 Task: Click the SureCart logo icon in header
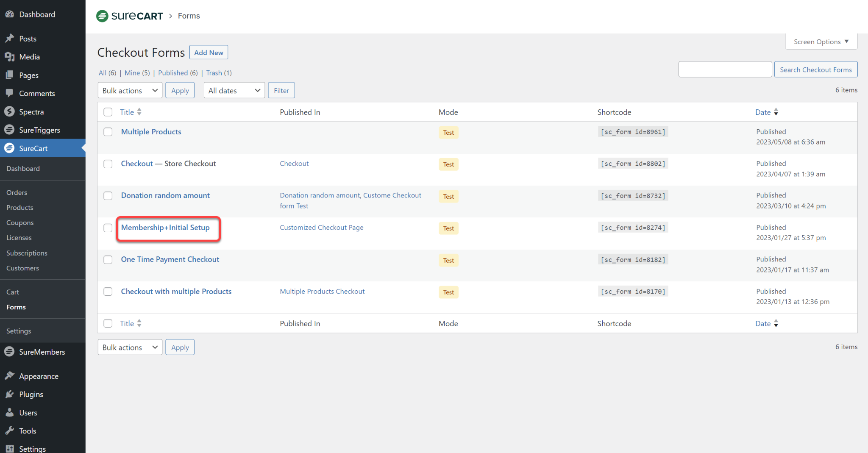[102, 16]
